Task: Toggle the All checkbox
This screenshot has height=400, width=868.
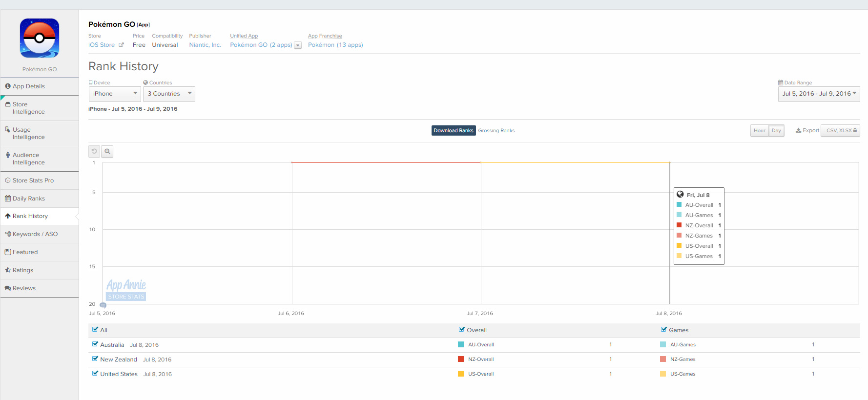Action: pos(95,330)
